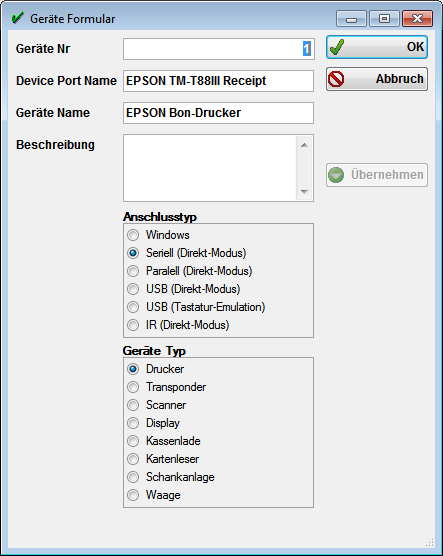443x556 pixels.
Task: Click the green checkmark title bar icon
Action: click(17, 18)
